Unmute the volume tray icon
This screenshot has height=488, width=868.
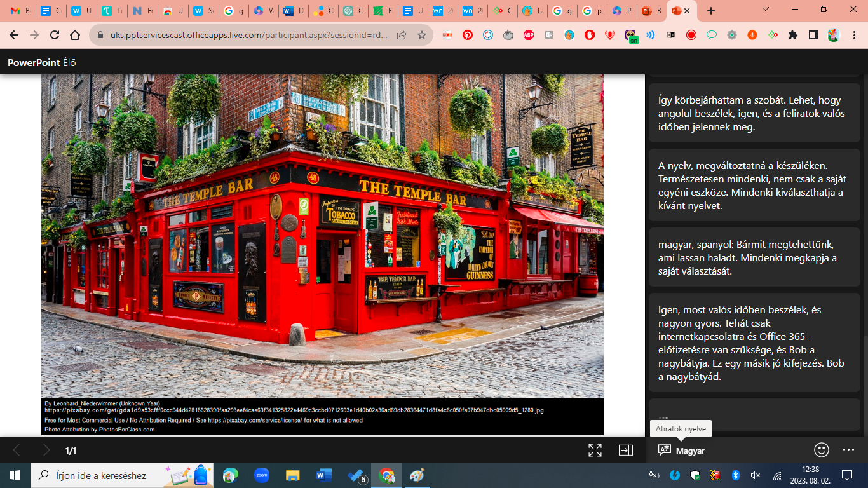756,475
